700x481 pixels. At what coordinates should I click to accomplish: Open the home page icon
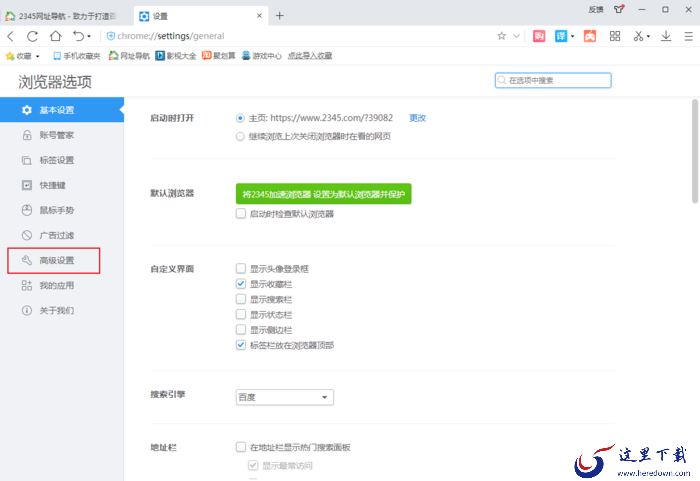55,36
